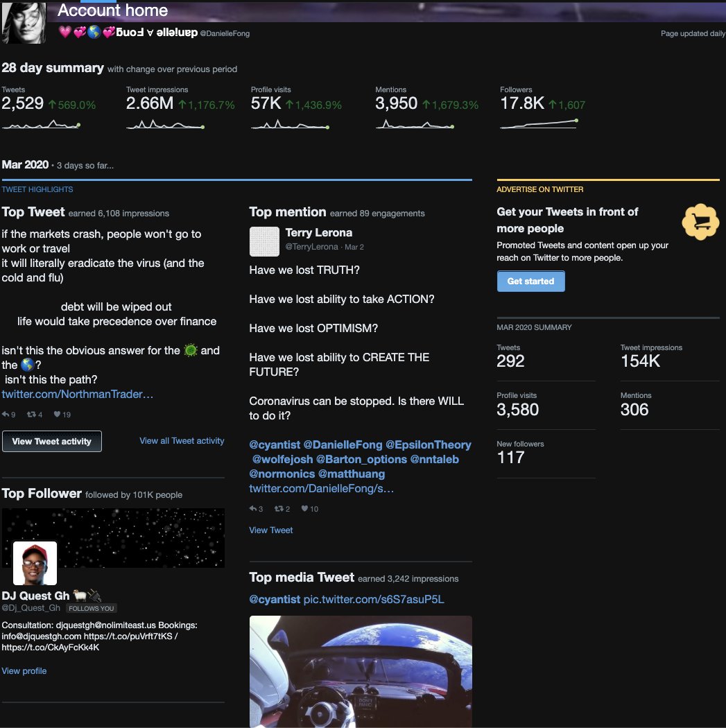The image size is (726, 728).
Task: Click the View Tweet activity button
Action: [51, 441]
